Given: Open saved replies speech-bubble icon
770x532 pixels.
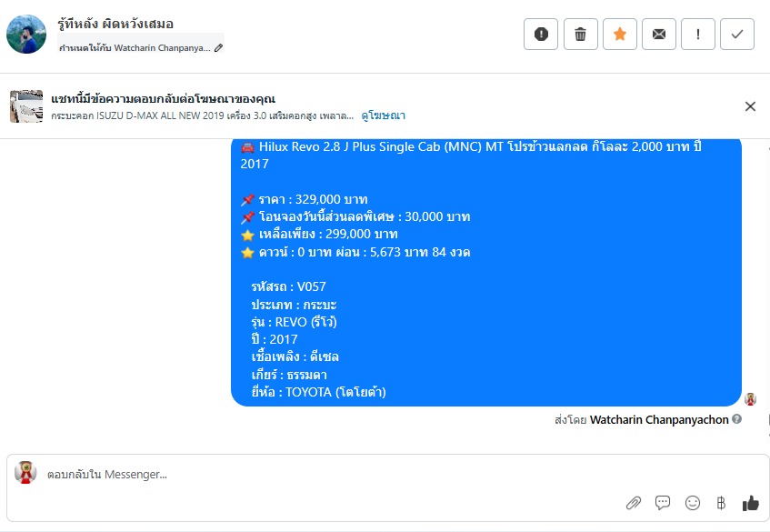Looking at the screenshot, I should [663, 503].
